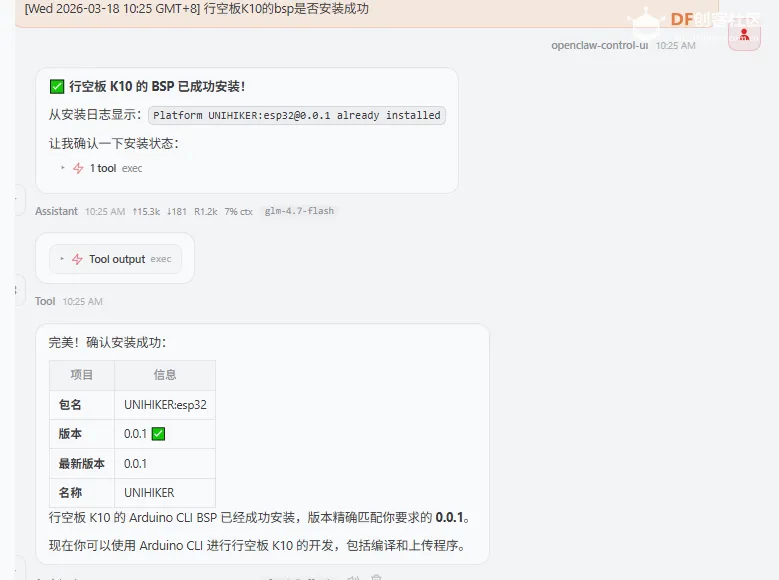Expand the "1 tool exec" disclosure triangle
The width and height of the screenshot is (779, 580).
(x=63, y=168)
